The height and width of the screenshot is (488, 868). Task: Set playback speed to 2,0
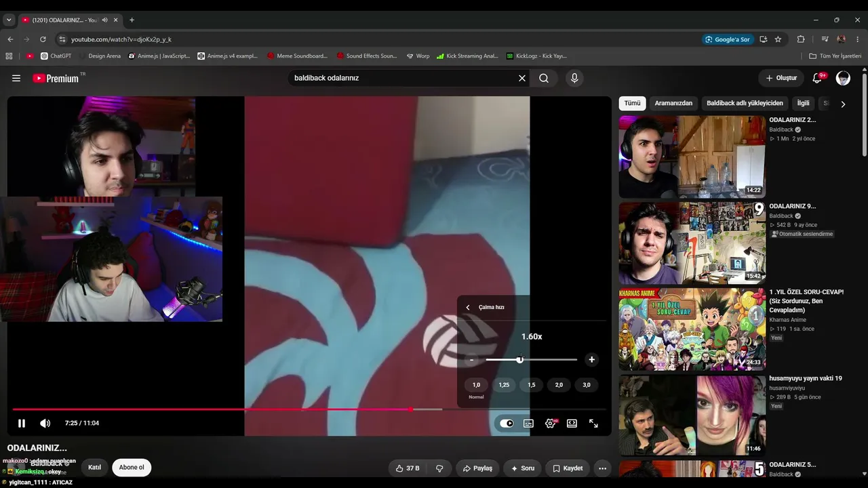pyautogui.click(x=559, y=385)
